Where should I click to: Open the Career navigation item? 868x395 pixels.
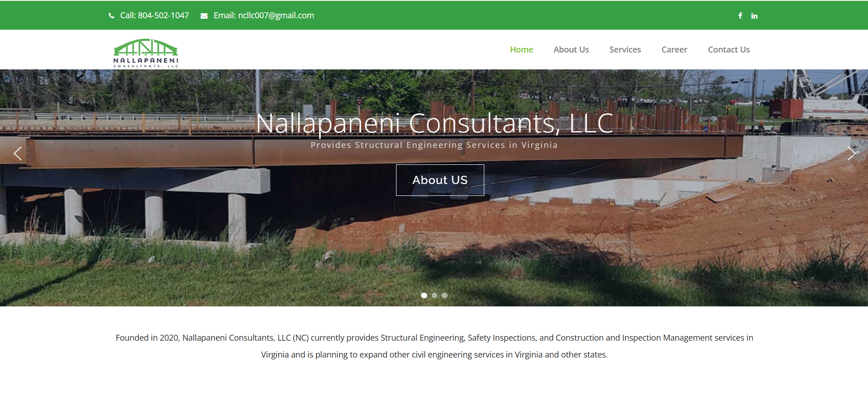click(674, 50)
